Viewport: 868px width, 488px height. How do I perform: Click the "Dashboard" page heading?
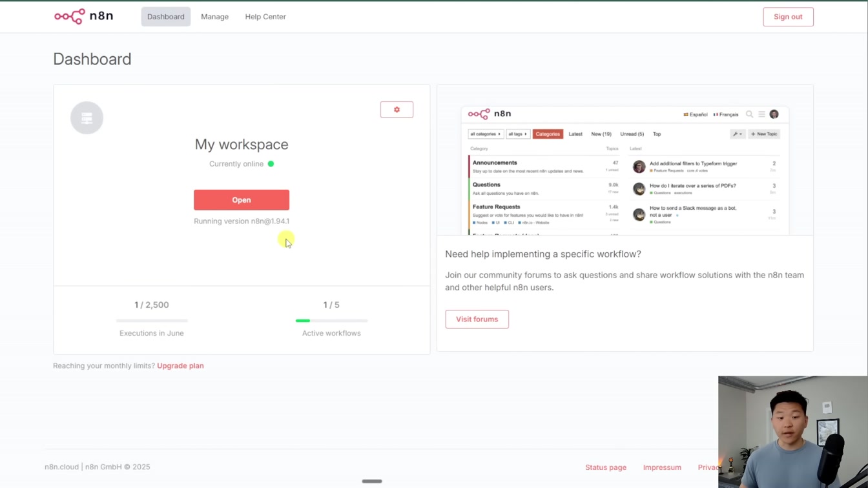(92, 59)
